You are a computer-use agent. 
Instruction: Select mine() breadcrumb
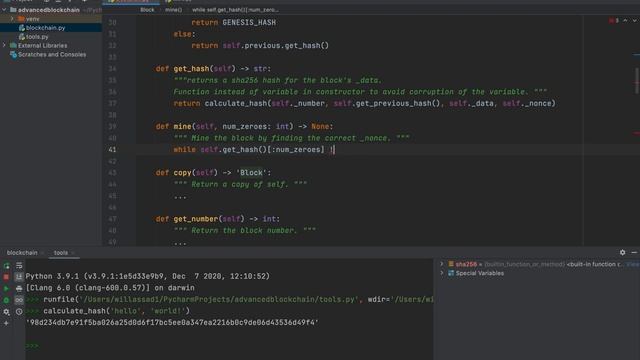tap(173, 10)
